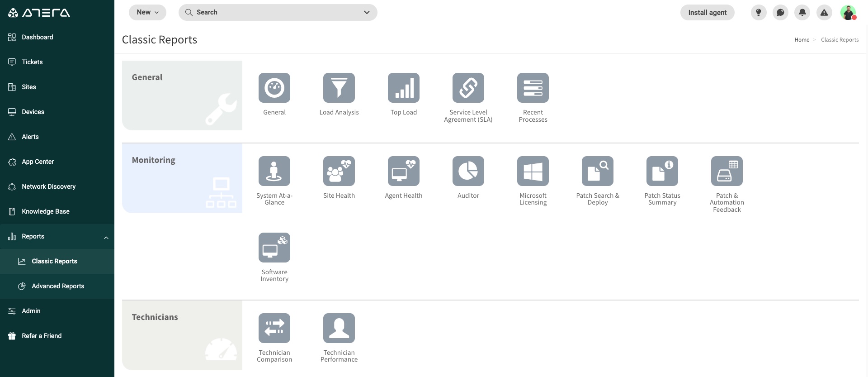Expand the New dropdown button
This screenshot has height=377, width=868.
pos(147,13)
